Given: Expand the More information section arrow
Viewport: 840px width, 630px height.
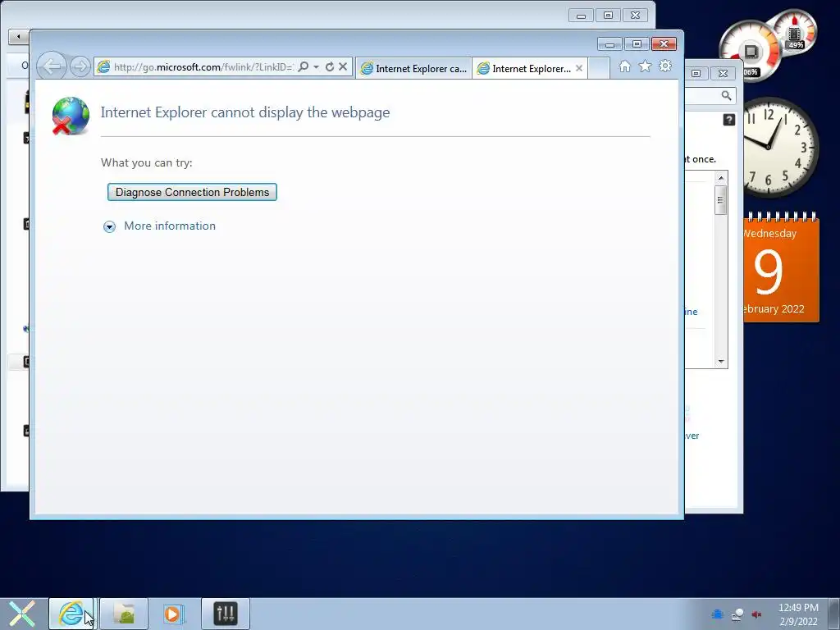Looking at the screenshot, I should (109, 226).
